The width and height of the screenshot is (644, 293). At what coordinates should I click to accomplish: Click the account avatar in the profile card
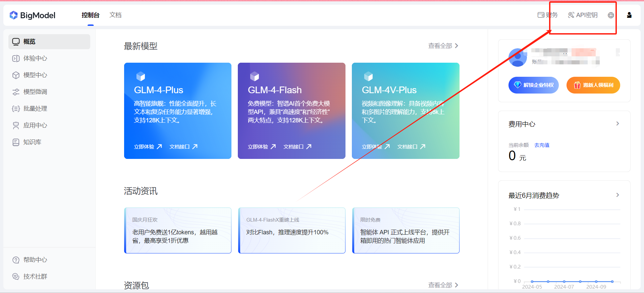(x=518, y=57)
